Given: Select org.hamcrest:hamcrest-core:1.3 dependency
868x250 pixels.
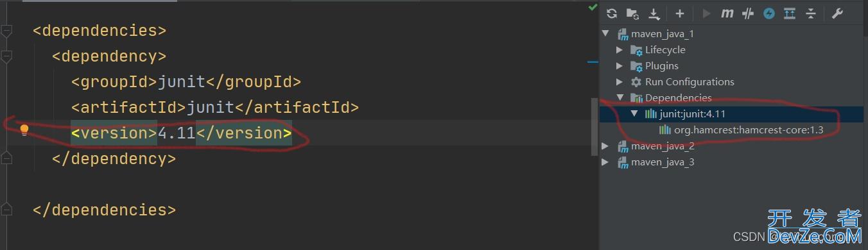Looking at the screenshot, I should 748,130.
